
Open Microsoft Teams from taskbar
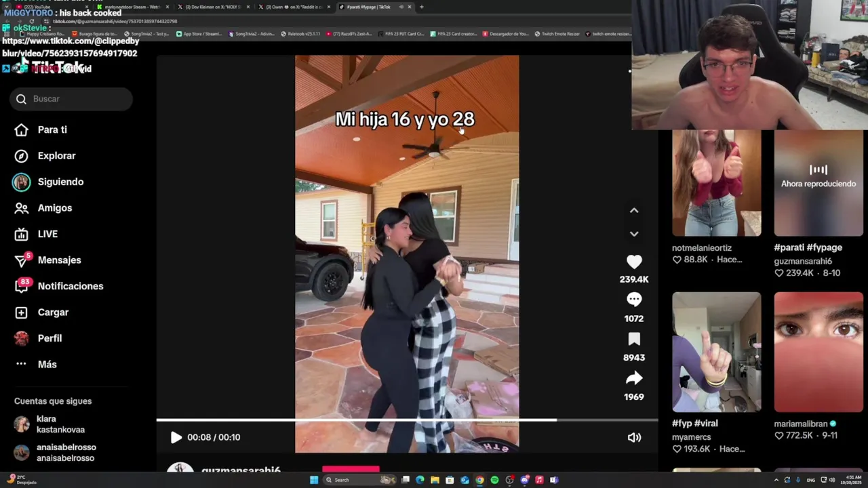(554, 480)
